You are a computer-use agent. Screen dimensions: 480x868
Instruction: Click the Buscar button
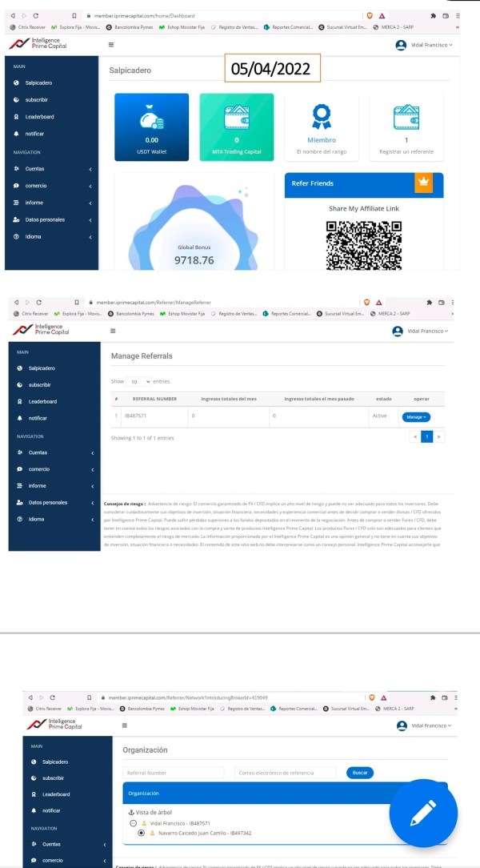pos(360,773)
